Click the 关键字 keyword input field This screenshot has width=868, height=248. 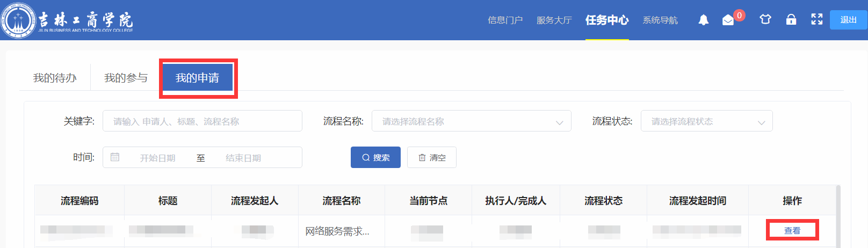pos(202,121)
